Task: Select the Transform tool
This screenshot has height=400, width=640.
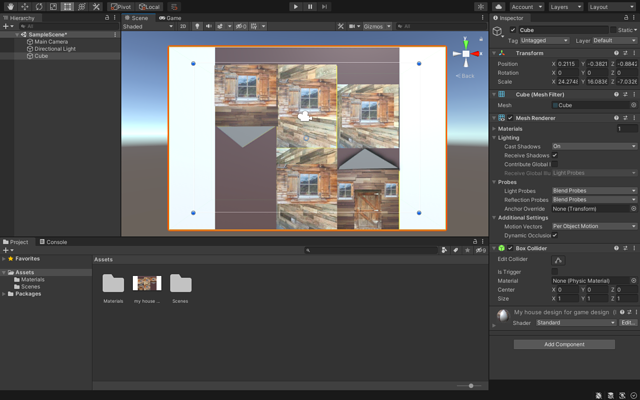Action: click(x=82, y=7)
